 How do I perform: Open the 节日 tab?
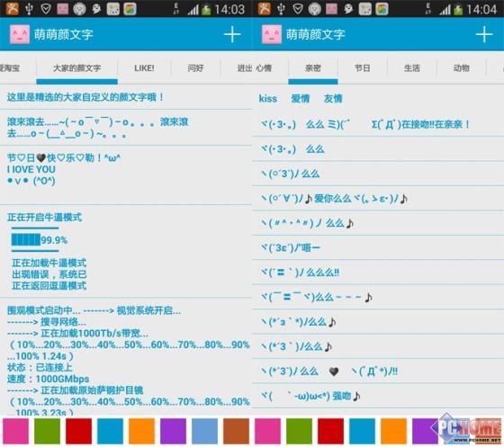363,68
